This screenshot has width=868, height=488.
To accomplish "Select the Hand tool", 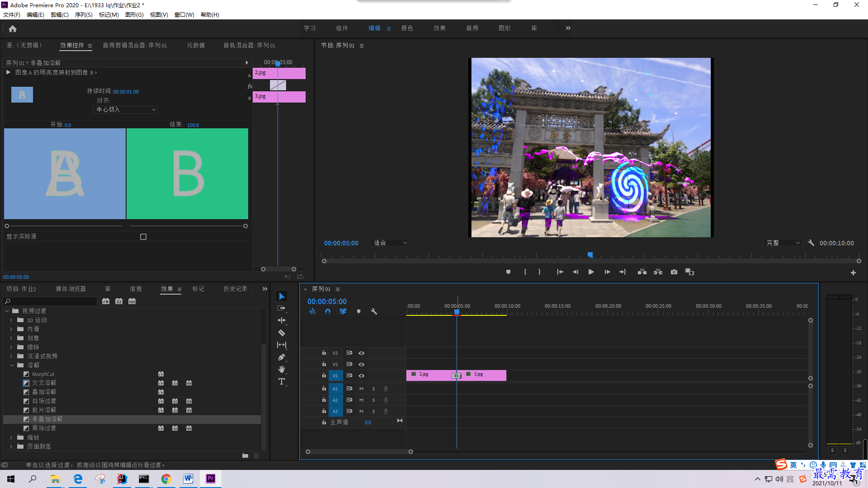I will pos(282,369).
